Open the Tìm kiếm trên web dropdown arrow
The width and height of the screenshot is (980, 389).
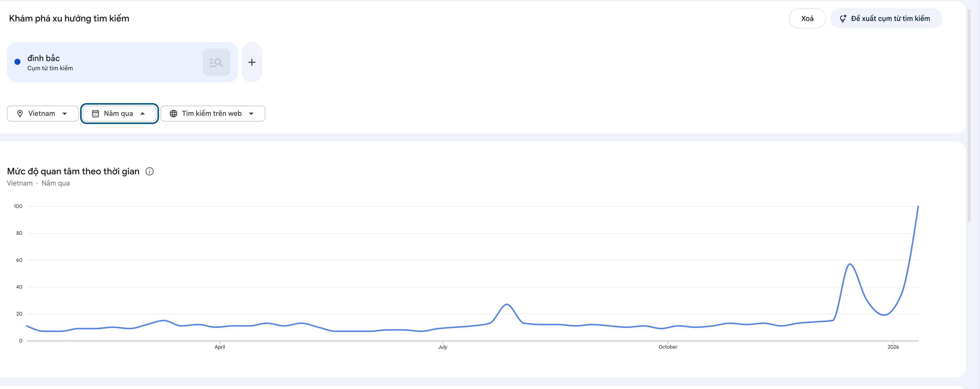tap(251, 113)
